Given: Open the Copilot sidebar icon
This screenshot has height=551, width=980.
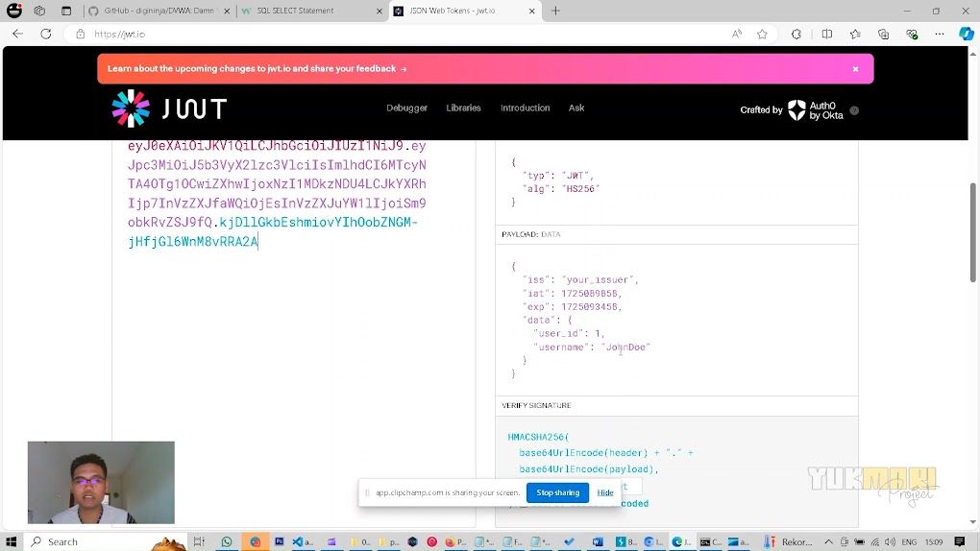Looking at the screenshot, I should point(967,34).
